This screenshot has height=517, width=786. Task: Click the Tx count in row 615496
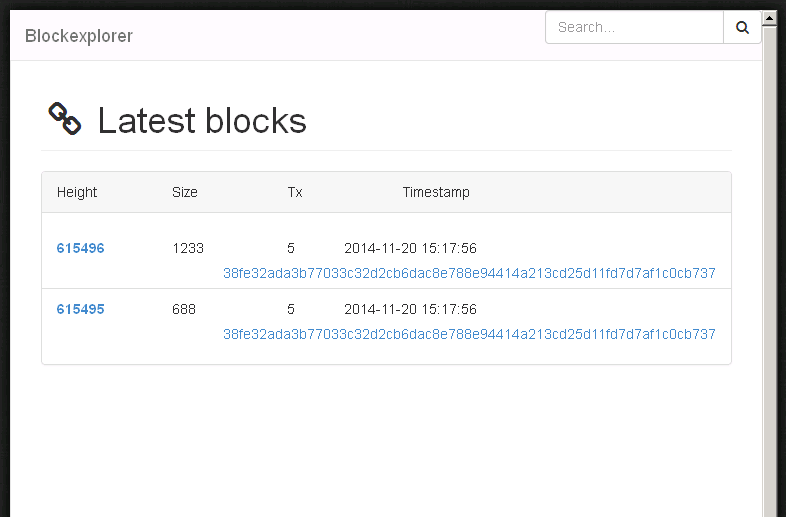click(291, 248)
